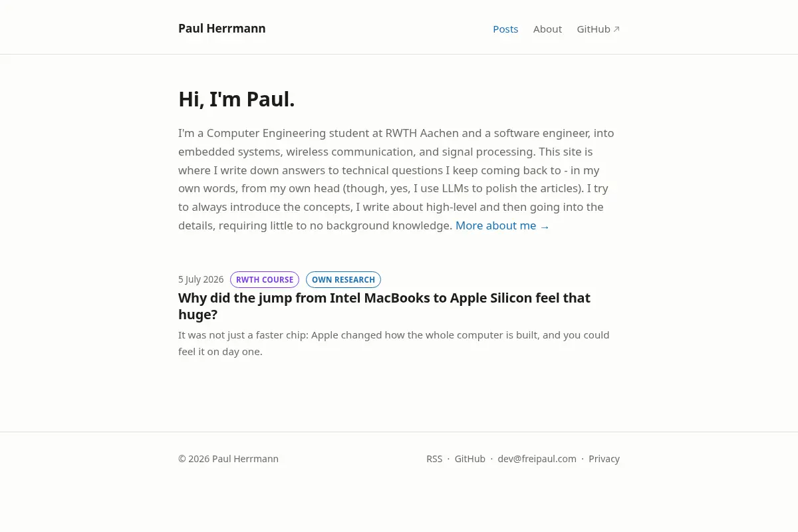Open the Privacy page from footer
The height and width of the screenshot is (532, 798).
tap(604, 459)
